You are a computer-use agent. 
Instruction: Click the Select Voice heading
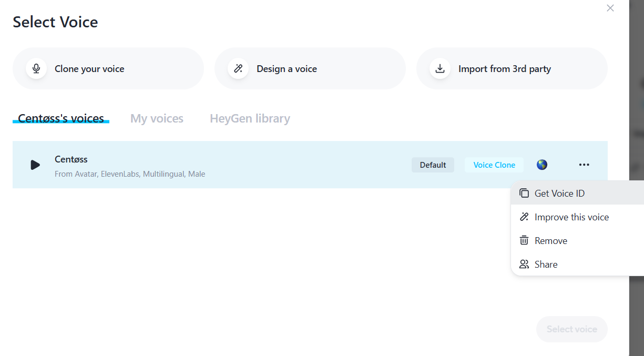(55, 22)
